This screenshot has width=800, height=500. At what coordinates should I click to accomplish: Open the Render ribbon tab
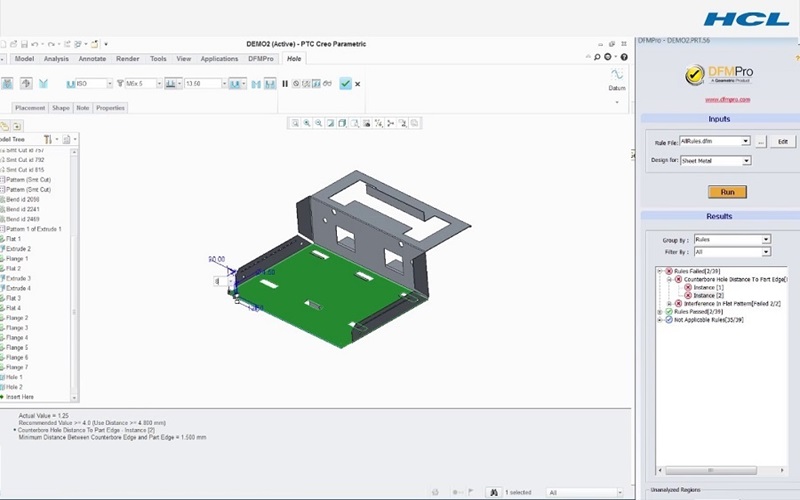128,59
